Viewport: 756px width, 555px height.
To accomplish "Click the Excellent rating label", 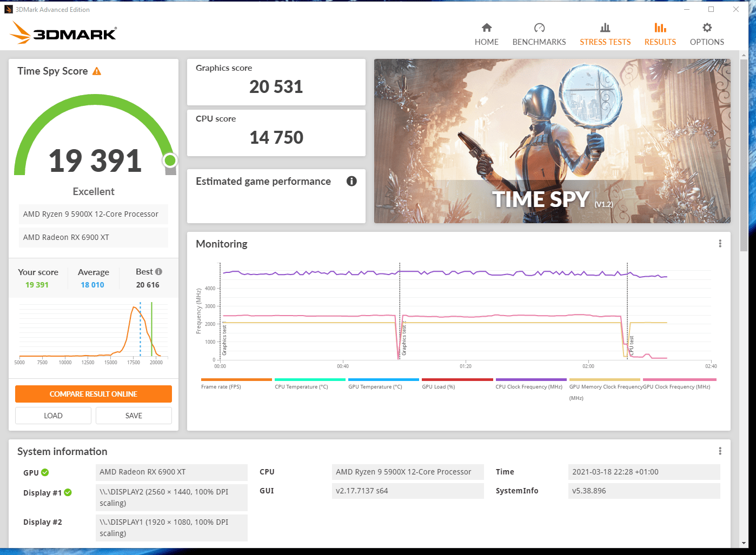I will click(94, 191).
